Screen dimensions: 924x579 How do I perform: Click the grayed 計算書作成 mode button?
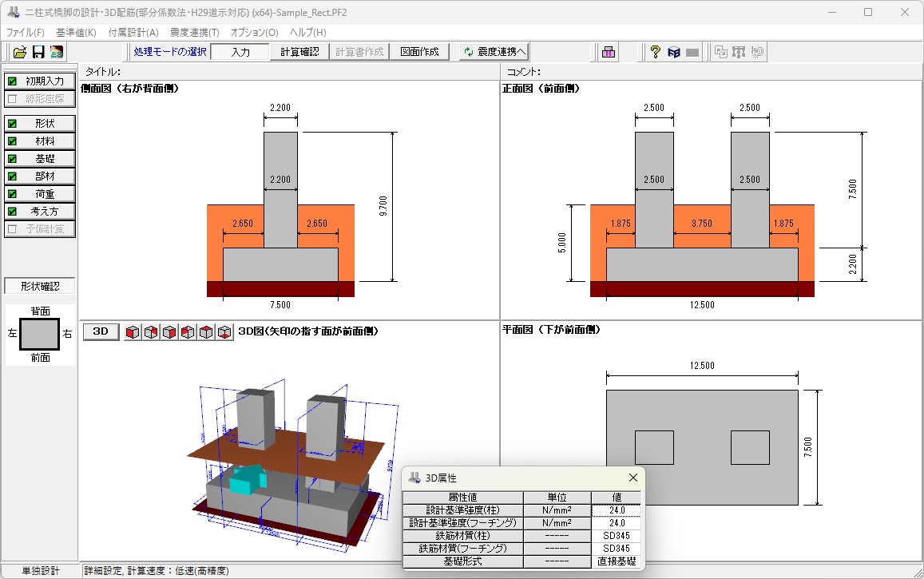[359, 52]
